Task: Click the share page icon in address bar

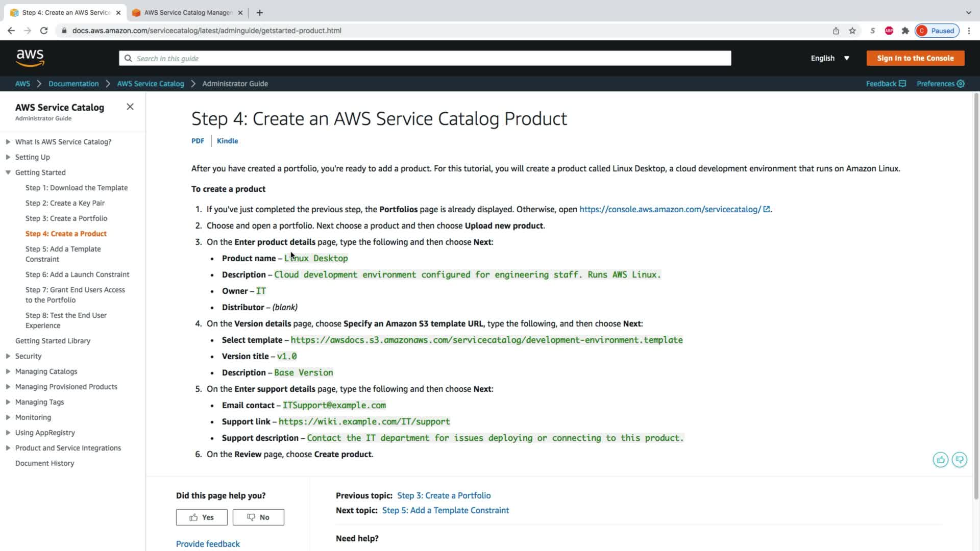Action: click(836, 31)
